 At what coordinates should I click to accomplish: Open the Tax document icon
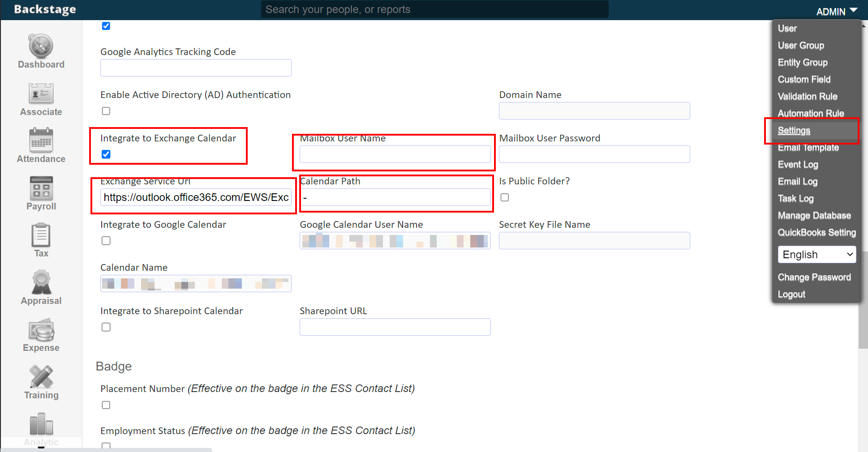(41, 235)
